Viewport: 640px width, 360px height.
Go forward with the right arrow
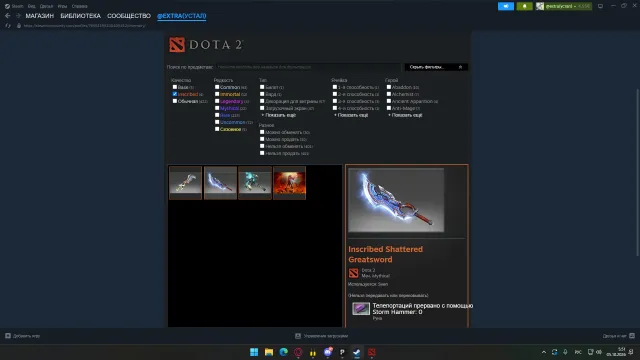(x=18, y=16)
